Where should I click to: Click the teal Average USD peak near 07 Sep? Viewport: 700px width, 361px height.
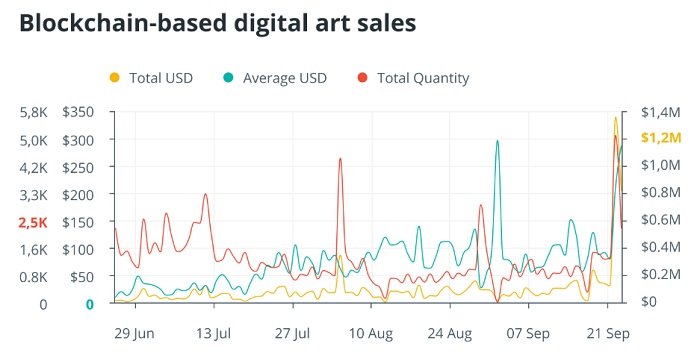(x=497, y=142)
